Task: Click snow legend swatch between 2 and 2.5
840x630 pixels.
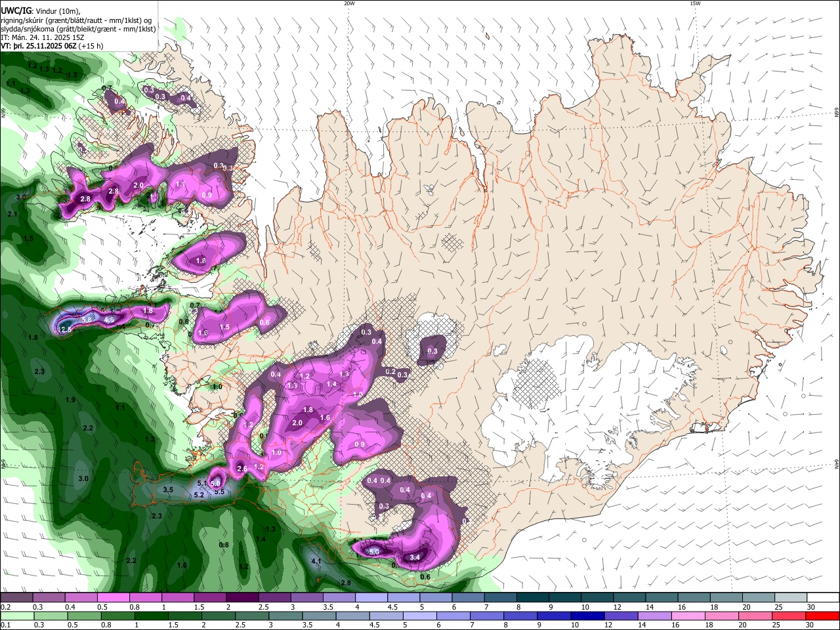Action: click(x=243, y=598)
